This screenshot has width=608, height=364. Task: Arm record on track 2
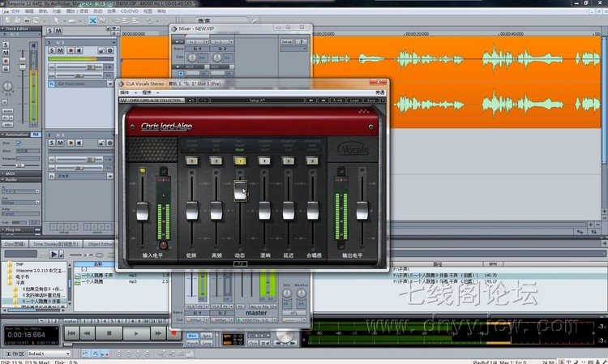coord(71,143)
